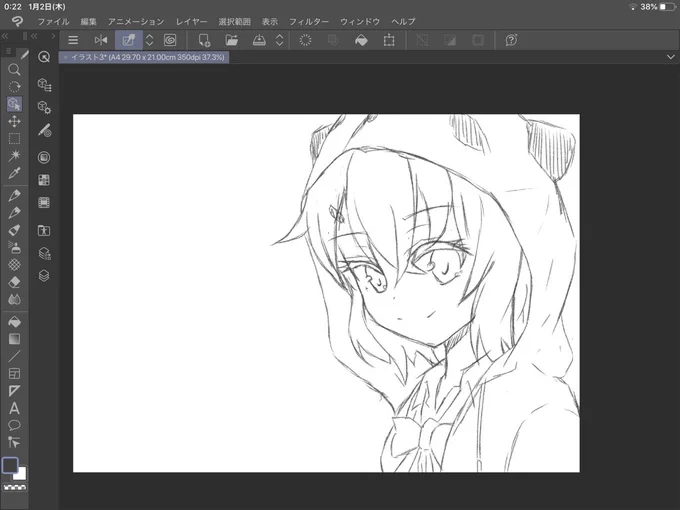Image resolution: width=680 pixels, height=510 pixels.
Task: Open the アニメーション menu
Action: [136, 22]
